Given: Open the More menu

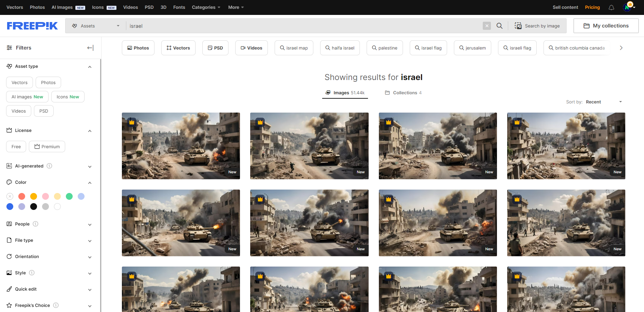Looking at the screenshot, I should coord(236,7).
